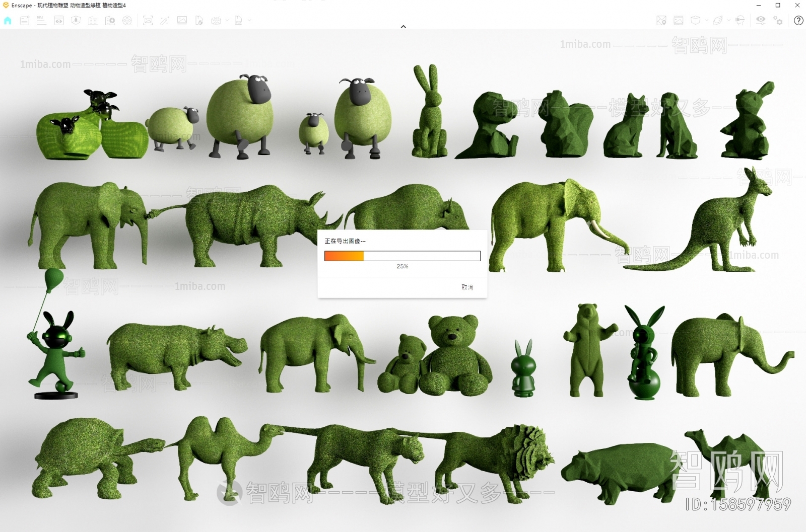Toggle the Virtual Reality headset mode
Screen dimensions: 806x532
pyautogui.click(x=740, y=21)
